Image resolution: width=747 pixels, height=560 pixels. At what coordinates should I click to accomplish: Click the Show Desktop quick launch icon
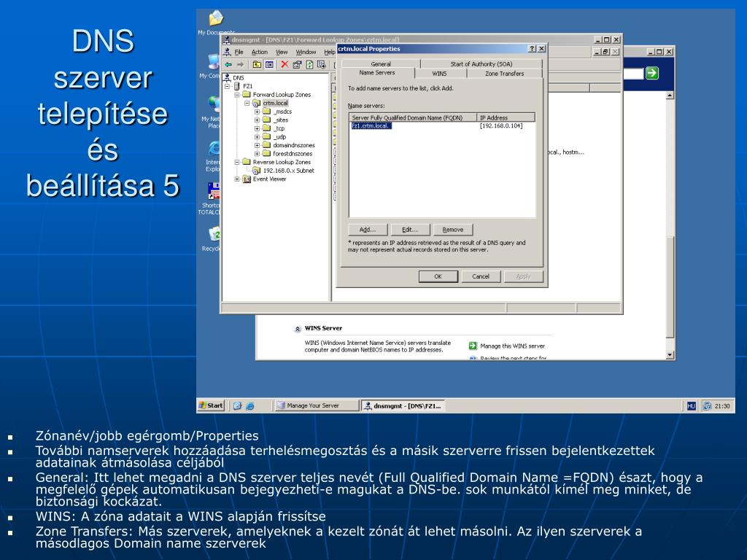(237, 405)
